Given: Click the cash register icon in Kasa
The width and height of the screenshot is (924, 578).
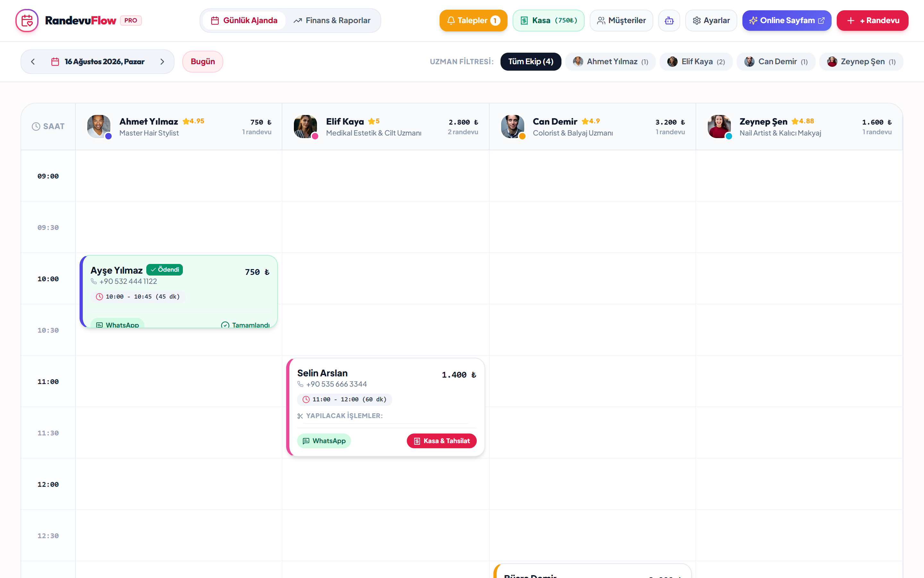Looking at the screenshot, I should pyautogui.click(x=524, y=21).
